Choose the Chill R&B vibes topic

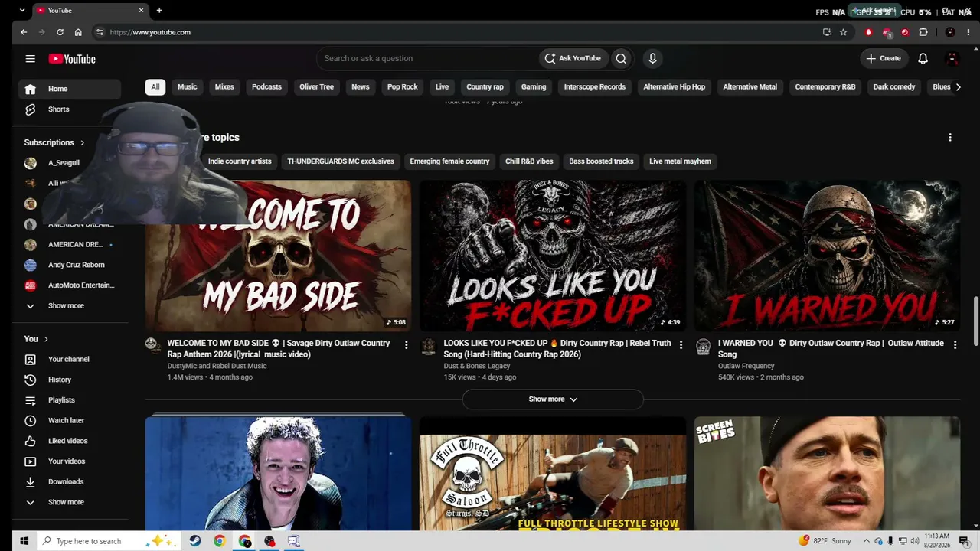tap(529, 161)
